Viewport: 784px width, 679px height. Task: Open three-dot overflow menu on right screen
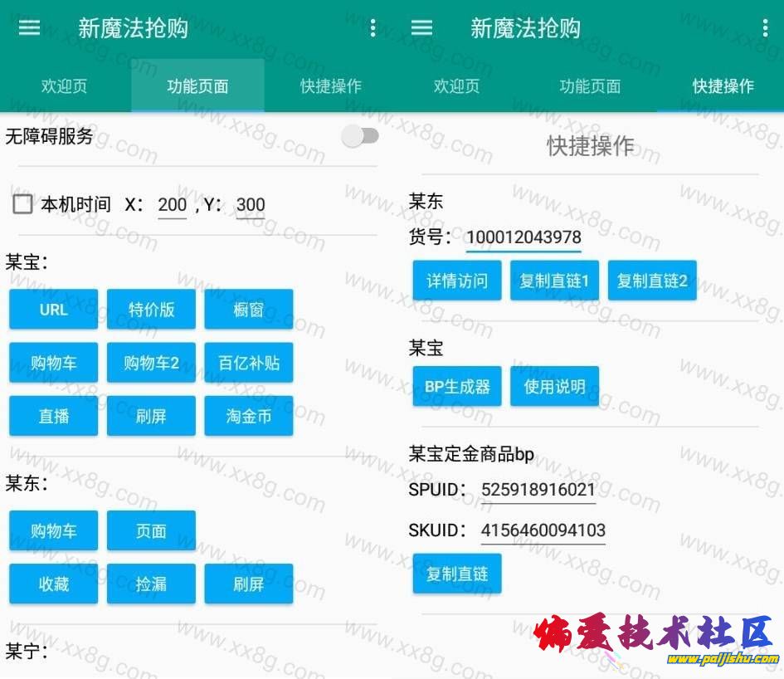[764, 28]
